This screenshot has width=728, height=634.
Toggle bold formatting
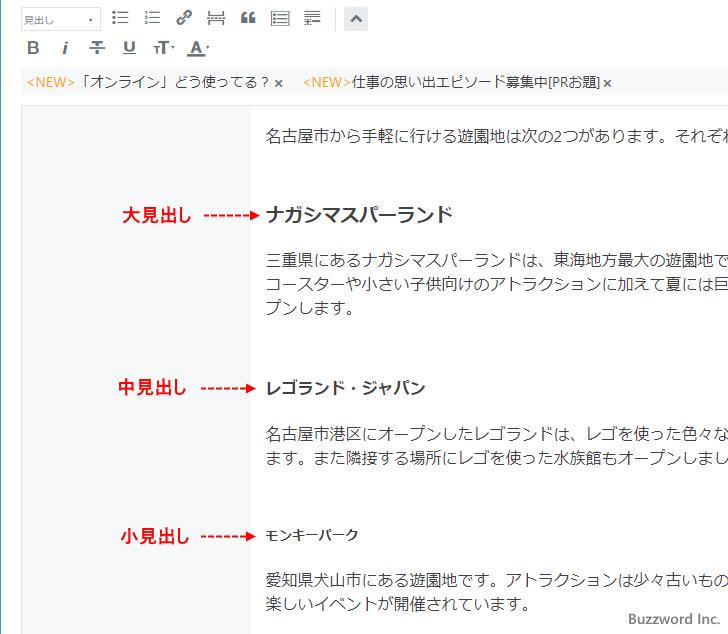pyautogui.click(x=33, y=48)
